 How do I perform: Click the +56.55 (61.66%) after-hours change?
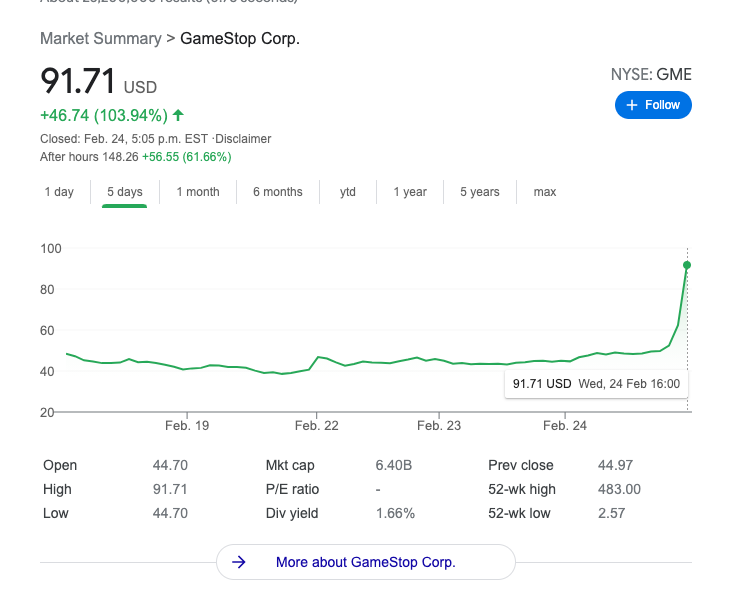coord(186,157)
